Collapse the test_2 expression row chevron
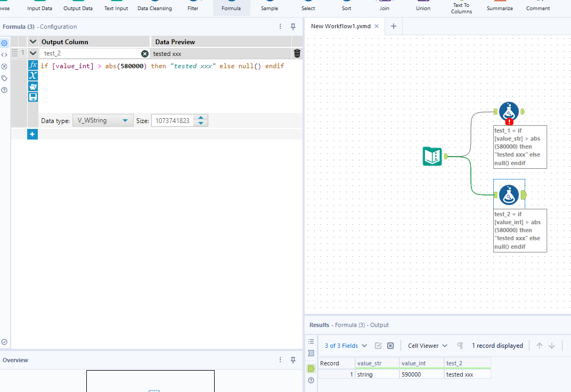This screenshot has height=392, width=571. (x=33, y=53)
